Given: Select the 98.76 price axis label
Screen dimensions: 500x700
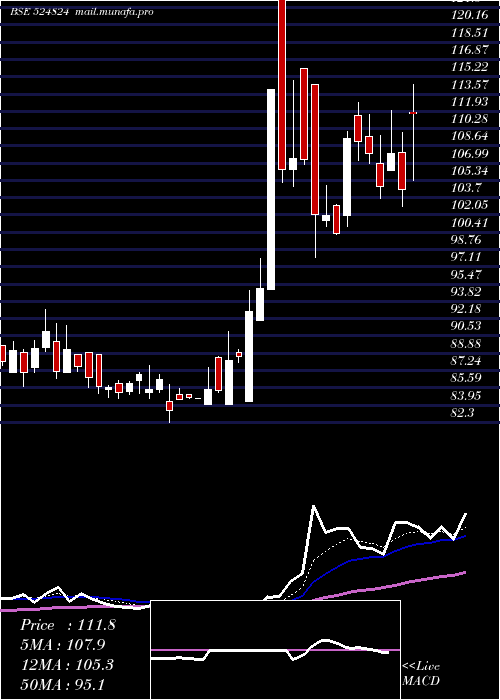Looking at the screenshot, I should (466, 240).
